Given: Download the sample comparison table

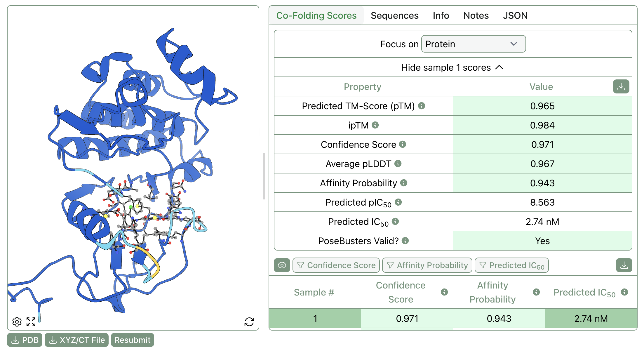Looking at the screenshot, I should click(x=624, y=265).
